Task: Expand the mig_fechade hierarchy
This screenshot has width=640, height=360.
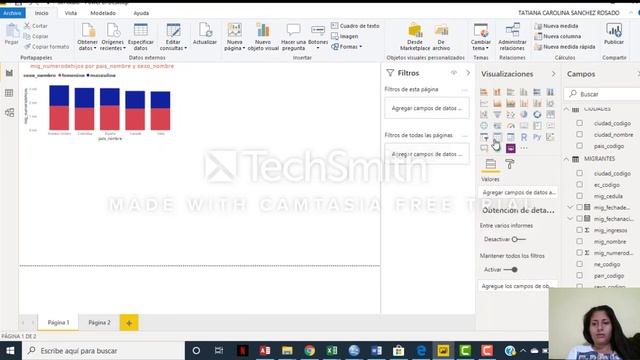Action: 571,207
